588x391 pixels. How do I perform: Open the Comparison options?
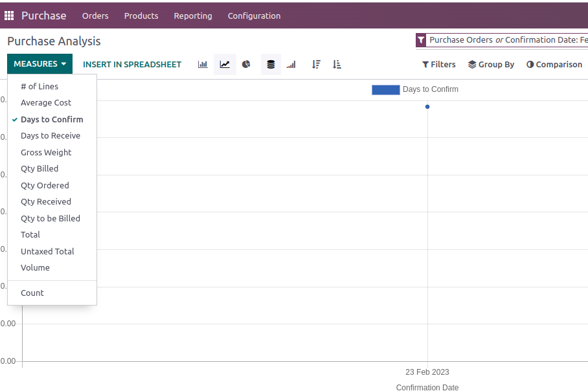click(x=554, y=65)
